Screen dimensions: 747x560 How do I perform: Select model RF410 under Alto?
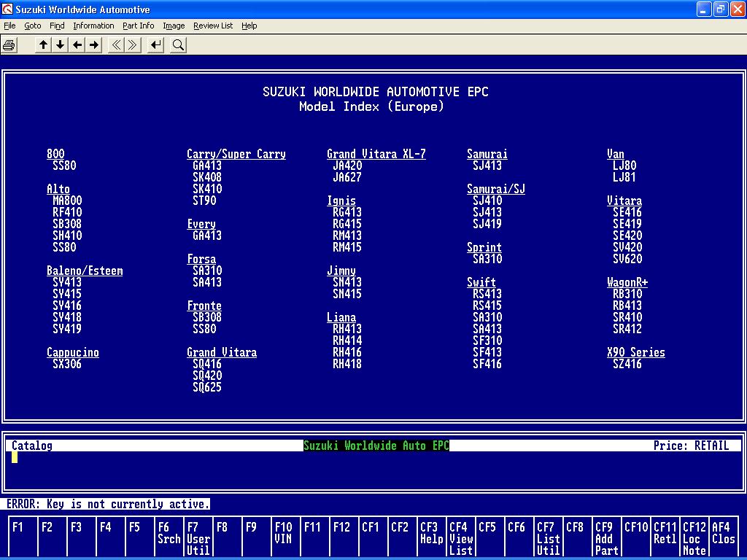[67, 212]
